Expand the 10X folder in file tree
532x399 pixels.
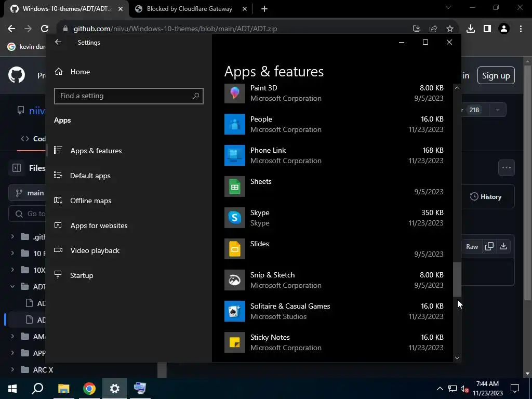(12, 270)
